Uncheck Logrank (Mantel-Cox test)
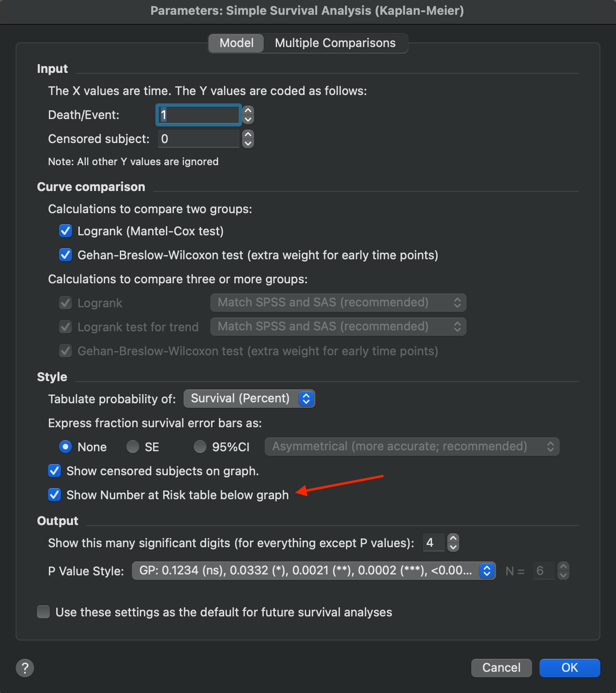Screen dimensions: 616x693 pyautogui.click(x=65, y=231)
